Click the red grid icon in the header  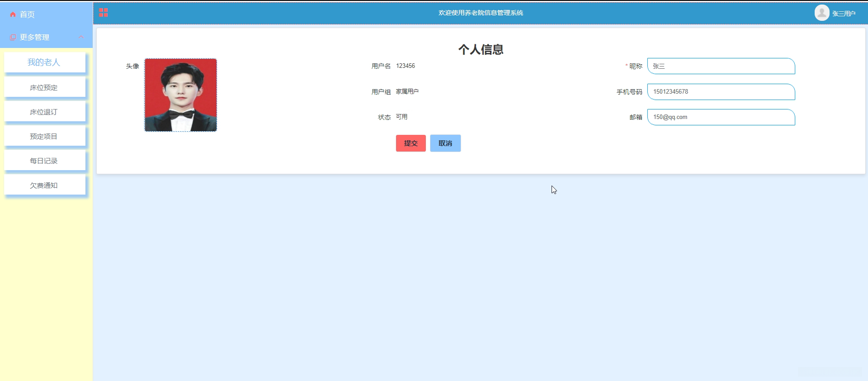tap(104, 13)
